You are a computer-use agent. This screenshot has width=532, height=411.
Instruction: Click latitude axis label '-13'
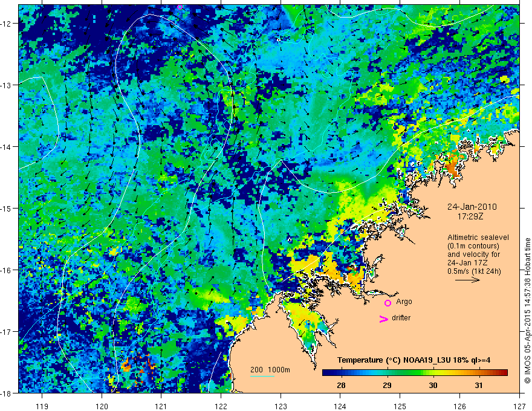tap(6, 85)
